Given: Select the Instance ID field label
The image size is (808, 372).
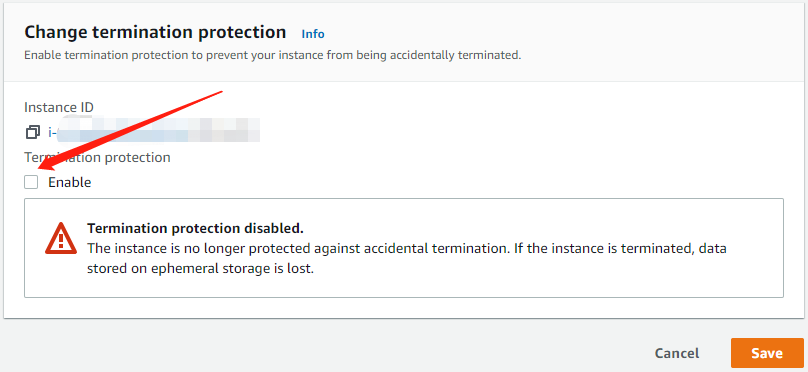Looking at the screenshot, I should click(x=59, y=107).
